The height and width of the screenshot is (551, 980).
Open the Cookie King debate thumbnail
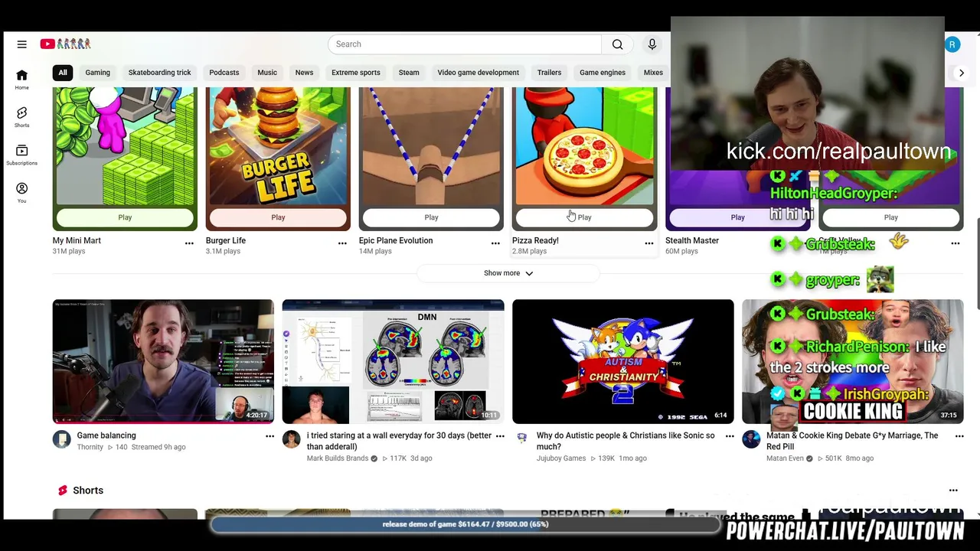pos(852,361)
